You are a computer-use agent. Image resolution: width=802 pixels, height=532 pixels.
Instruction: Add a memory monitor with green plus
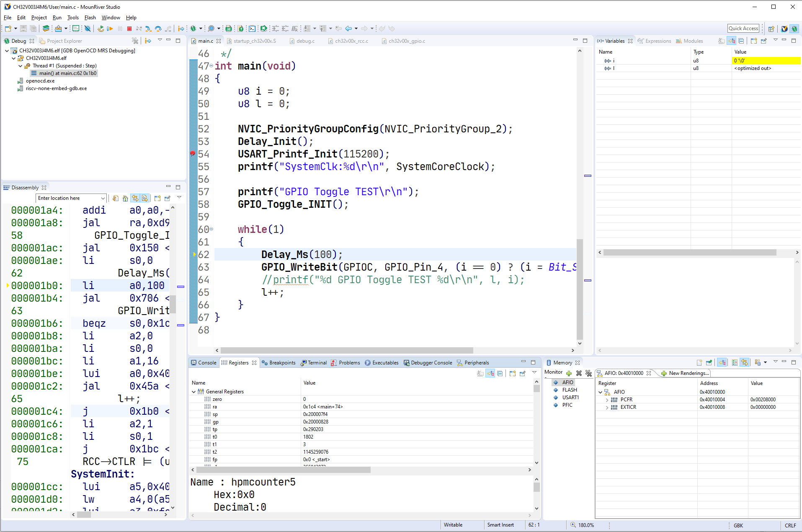click(x=569, y=373)
